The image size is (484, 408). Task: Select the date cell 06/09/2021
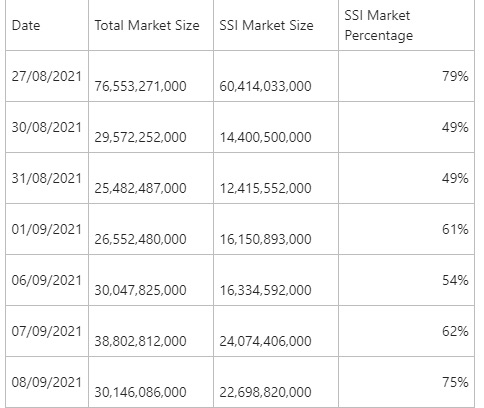pyautogui.click(x=47, y=280)
